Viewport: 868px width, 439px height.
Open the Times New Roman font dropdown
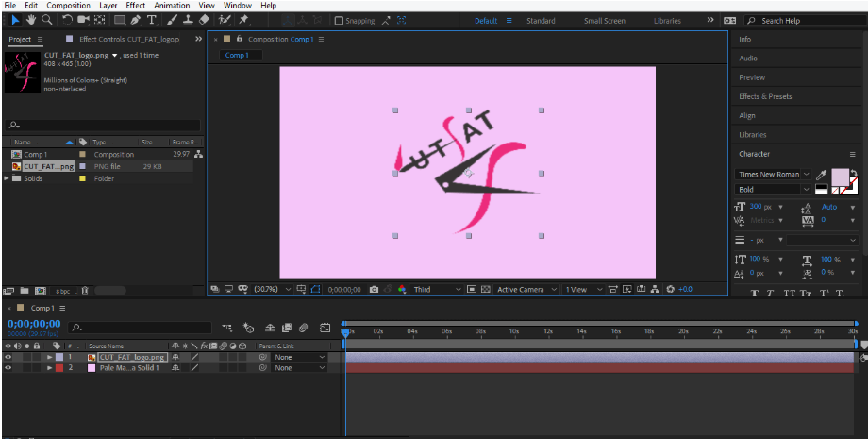(773, 175)
